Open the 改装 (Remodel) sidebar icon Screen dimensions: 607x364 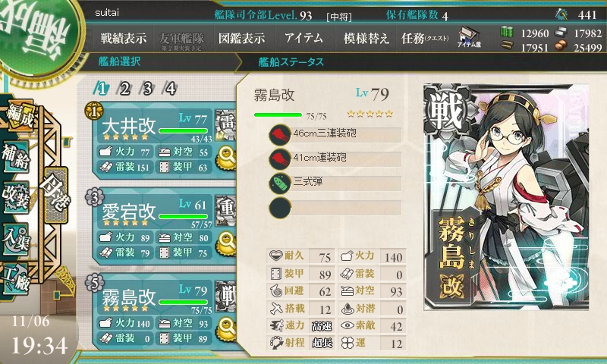click(x=16, y=197)
